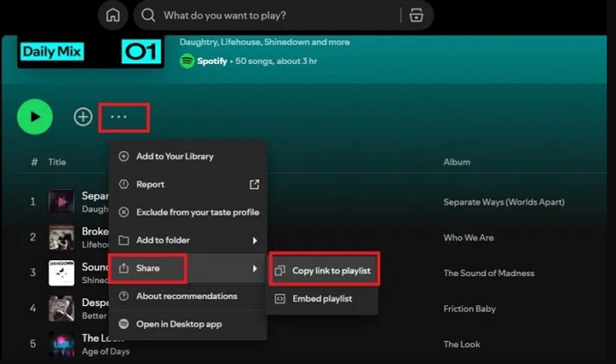Open the Age of Days artist link

(x=106, y=352)
